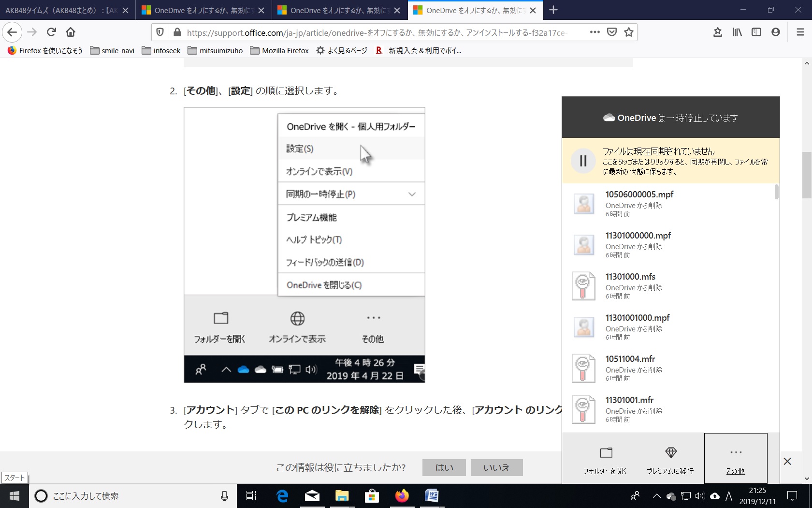The width and height of the screenshot is (812, 508).
Task: Open the よく見るページ bookmark menu
Action: pyautogui.click(x=342, y=50)
